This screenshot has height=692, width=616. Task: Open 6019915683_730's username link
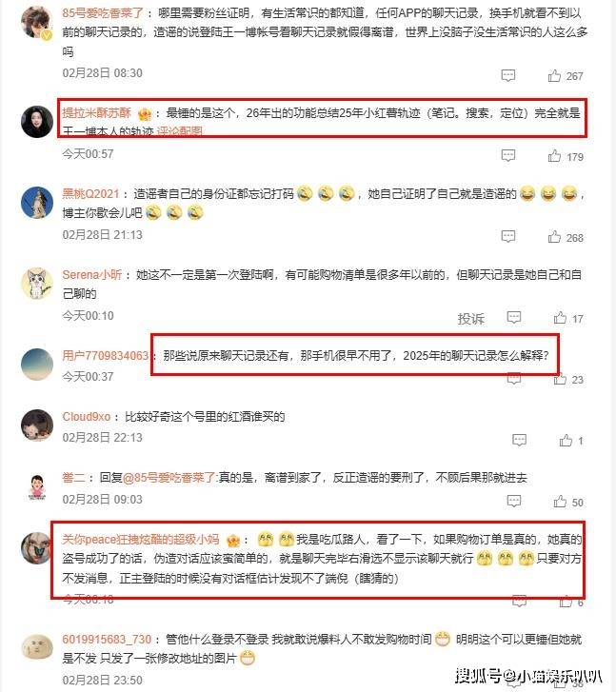(107, 639)
